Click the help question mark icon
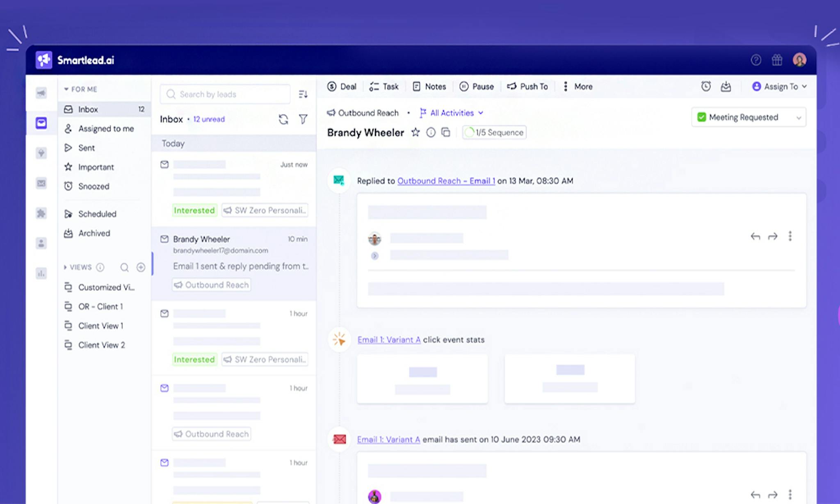Image resolution: width=840 pixels, height=504 pixels. (756, 60)
